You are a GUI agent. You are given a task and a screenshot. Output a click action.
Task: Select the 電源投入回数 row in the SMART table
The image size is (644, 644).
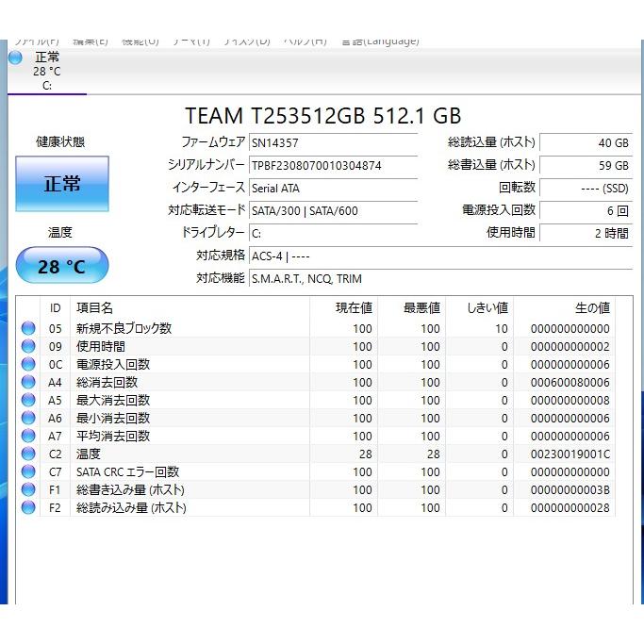pyautogui.click(x=316, y=364)
